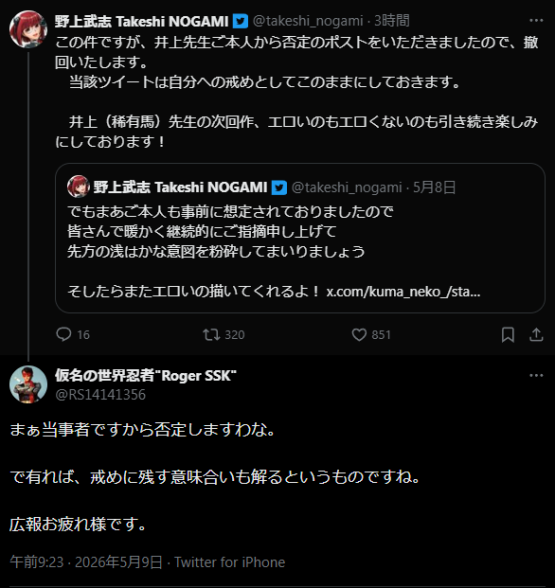Open Takeshi NOGAMI's profile avatar
This screenshot has width=555, height=588.
[x=28, y=29]
